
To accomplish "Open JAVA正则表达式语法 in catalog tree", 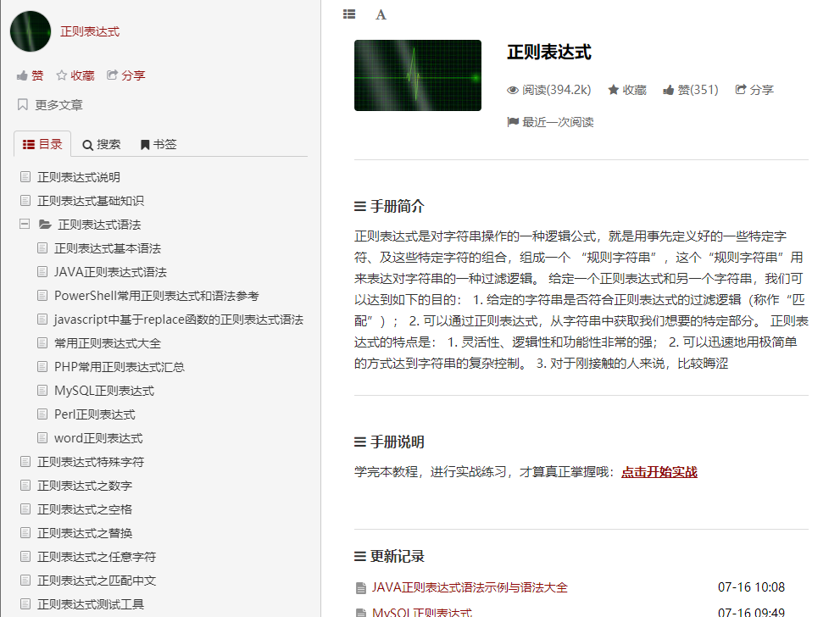I will 110,272.
